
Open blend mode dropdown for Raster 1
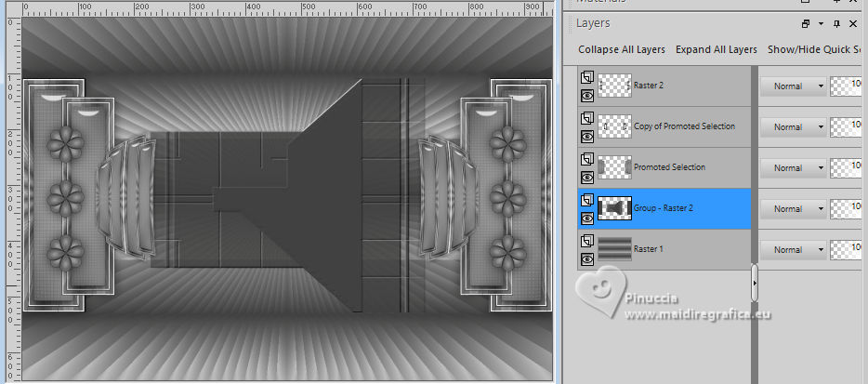(793, 250)
